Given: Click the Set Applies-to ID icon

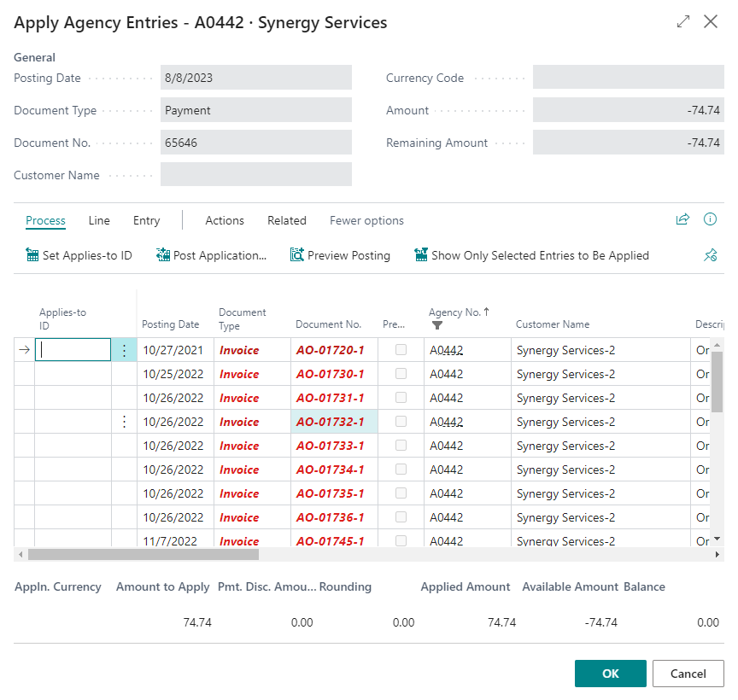Looking at the screenshot, I should (x=32, y=255).
